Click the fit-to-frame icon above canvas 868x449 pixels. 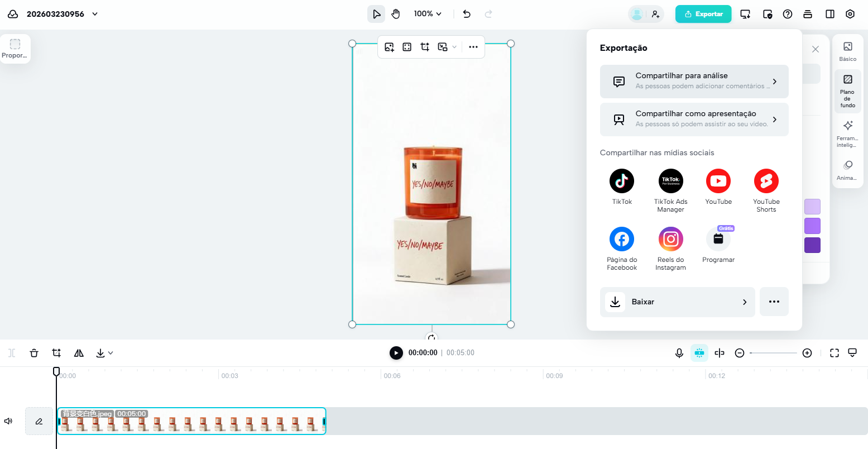point(407,47)
